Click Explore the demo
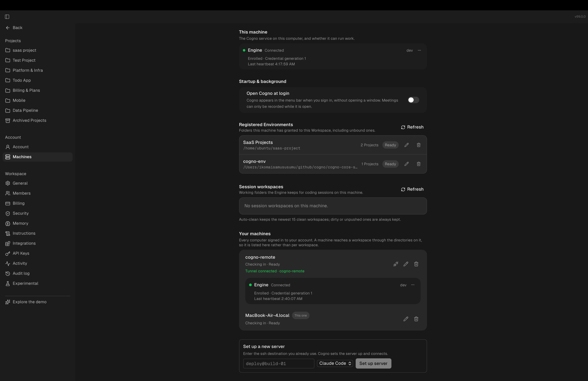Viewport: 588px width, 381px height. point(37,302)
